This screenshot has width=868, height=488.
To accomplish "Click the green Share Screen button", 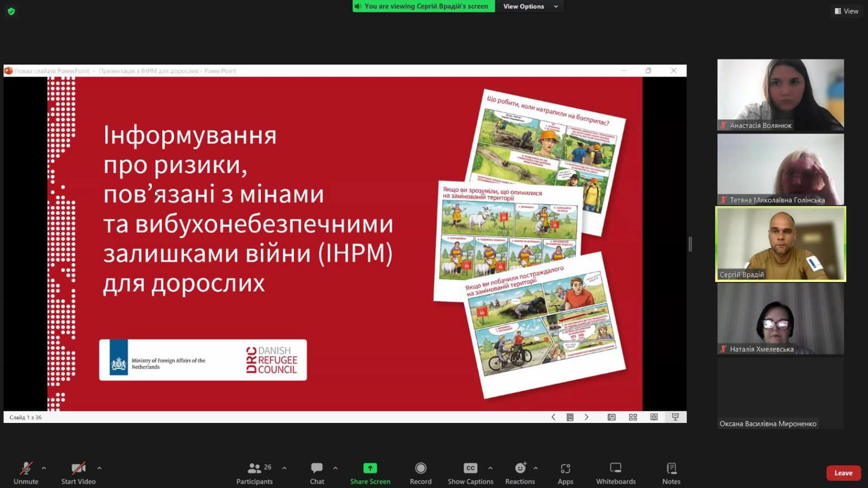I will [370, 473].
